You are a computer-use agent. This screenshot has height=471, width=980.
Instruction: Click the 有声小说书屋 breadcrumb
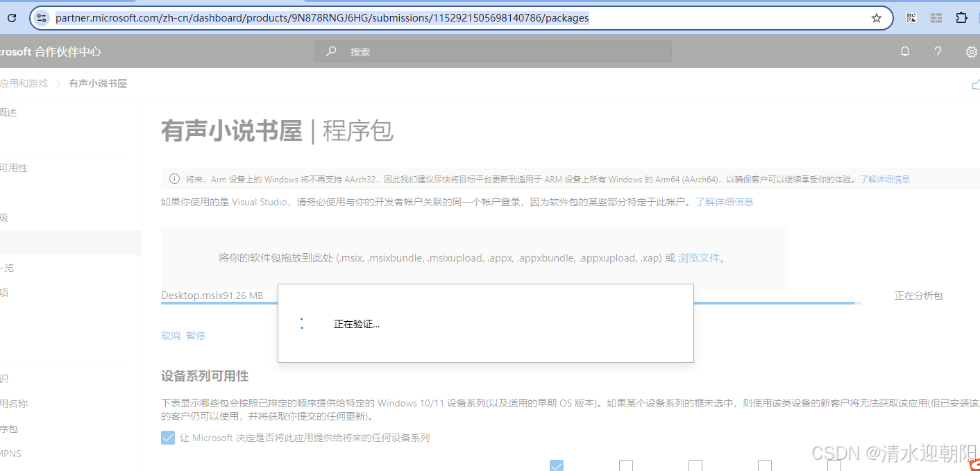pos(98,83)
